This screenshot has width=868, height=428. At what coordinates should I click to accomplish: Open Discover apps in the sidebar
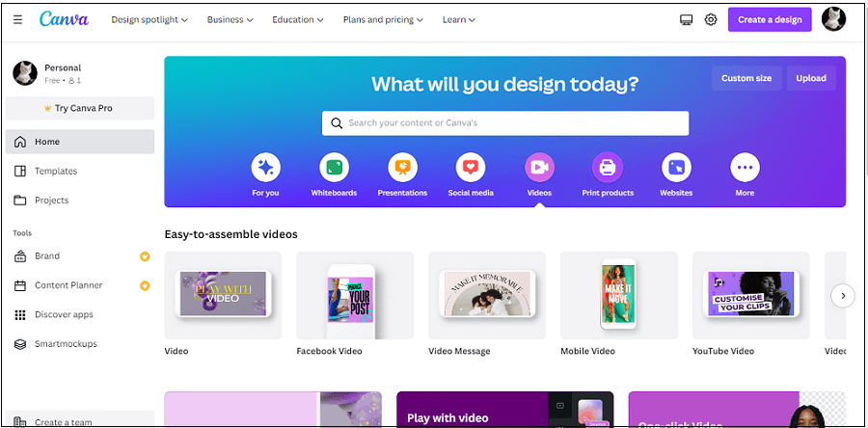[x=80, y=314]
